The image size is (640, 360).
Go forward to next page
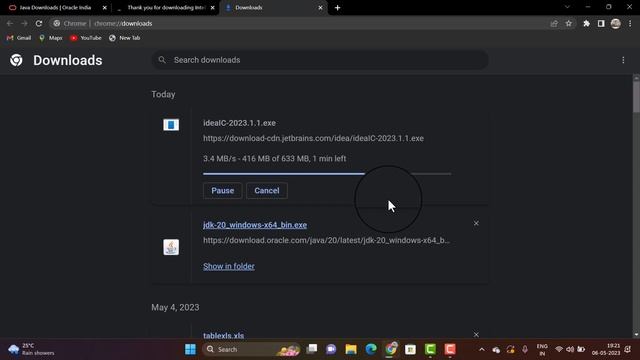coord(24,24)
